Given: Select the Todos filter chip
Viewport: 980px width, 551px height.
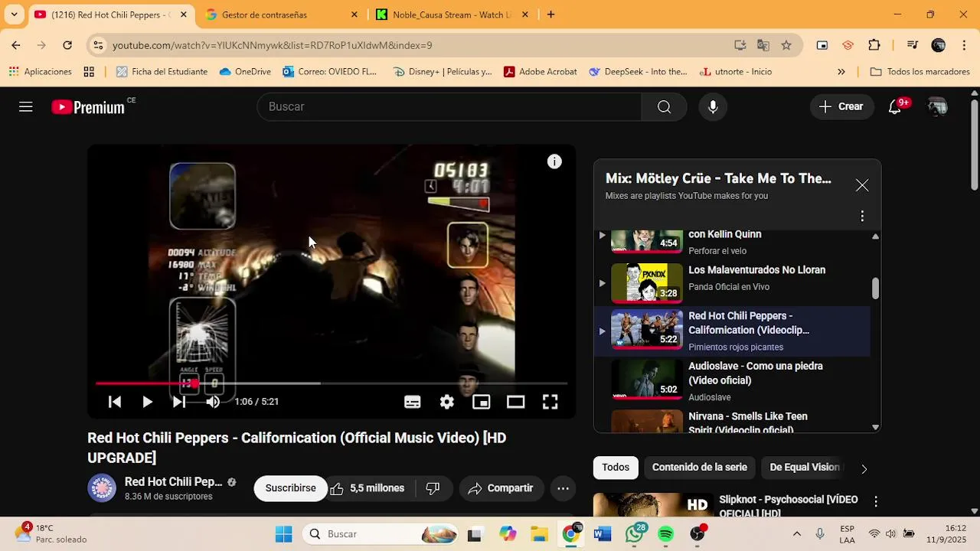Looking at the screenshot, I should pyautogui.click(x=616, y=468).
